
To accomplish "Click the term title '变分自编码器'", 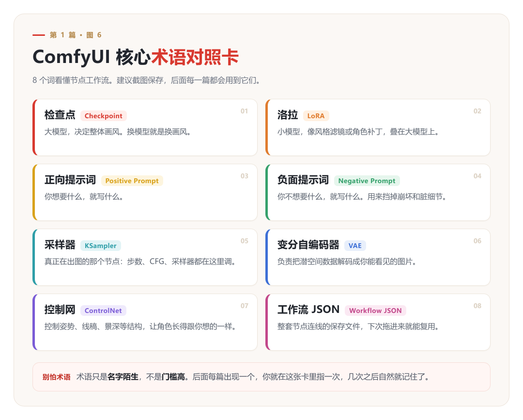I will point(308,245).
